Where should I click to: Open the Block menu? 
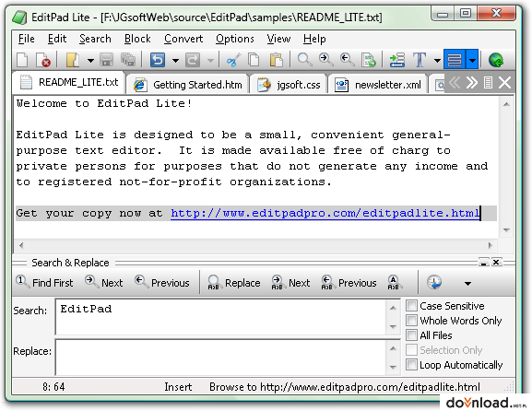[137, 39]
